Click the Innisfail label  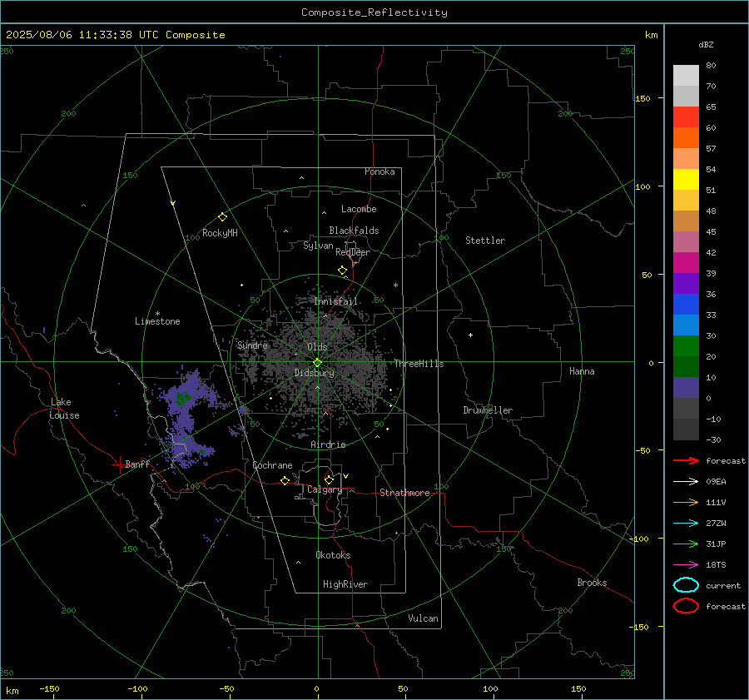point(336,301)
